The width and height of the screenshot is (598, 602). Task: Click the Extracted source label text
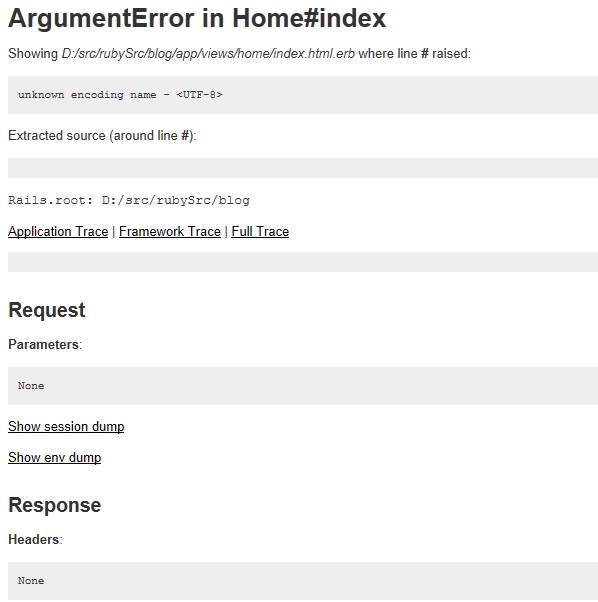click(x=102, y=136)
